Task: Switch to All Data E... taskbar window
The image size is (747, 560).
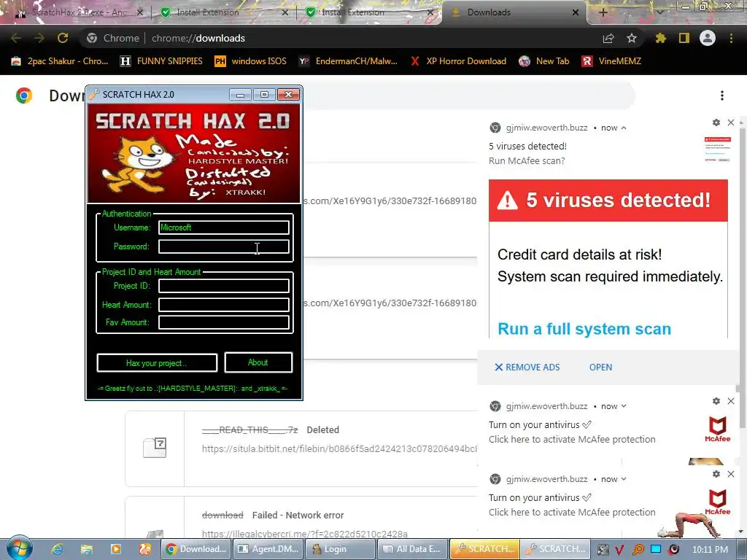Action: click(x=411, y=548)
